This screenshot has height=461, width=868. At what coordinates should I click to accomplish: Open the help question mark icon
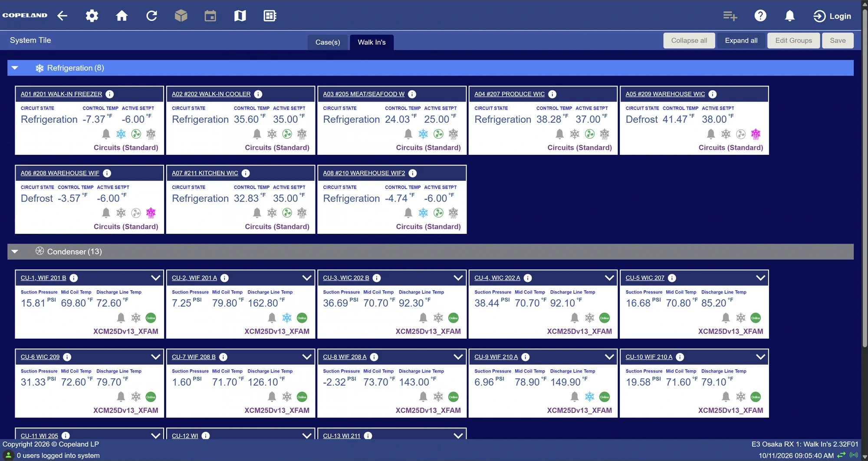[x=760, y=16]
